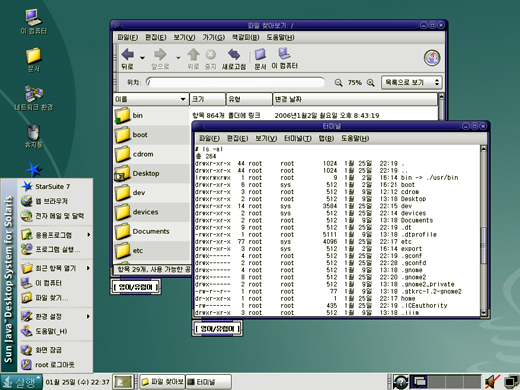The width and height of the screenshot is (520, 390).
Task: Go back with the 뒤로 arrow icon
Action: tap(128, 54)
